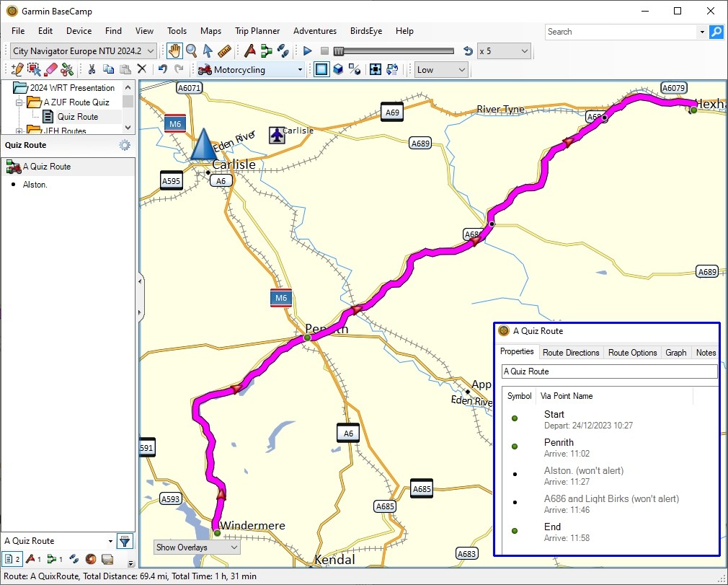The width and height of the screenshot is (728, 585).
Task: Open the Search box dropdown arrow
Action: tap(702, 32)
